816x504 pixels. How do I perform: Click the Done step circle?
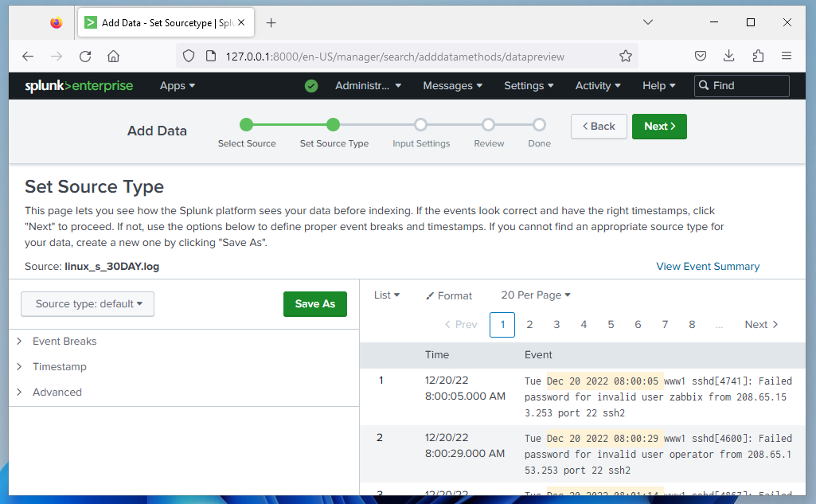click(539, 125)
